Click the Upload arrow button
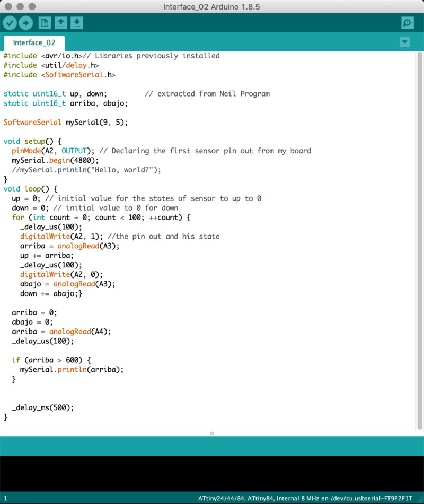 [x=25, y=23]
